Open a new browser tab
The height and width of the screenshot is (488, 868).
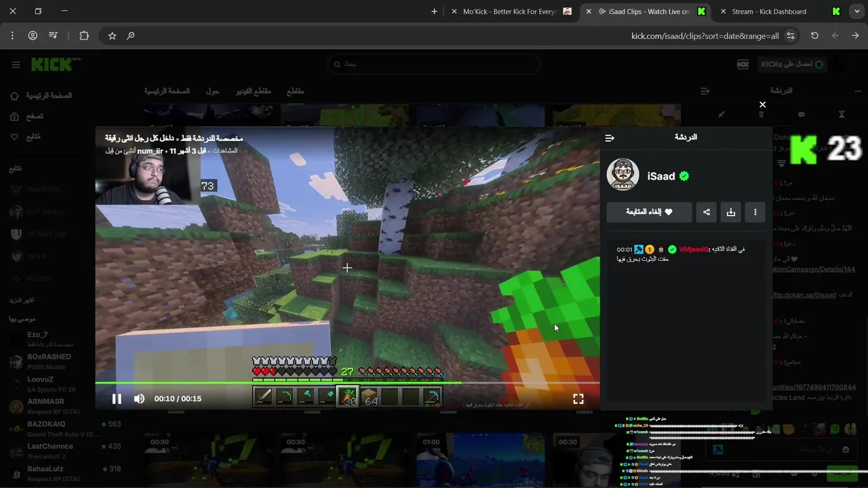click(434, 12)
